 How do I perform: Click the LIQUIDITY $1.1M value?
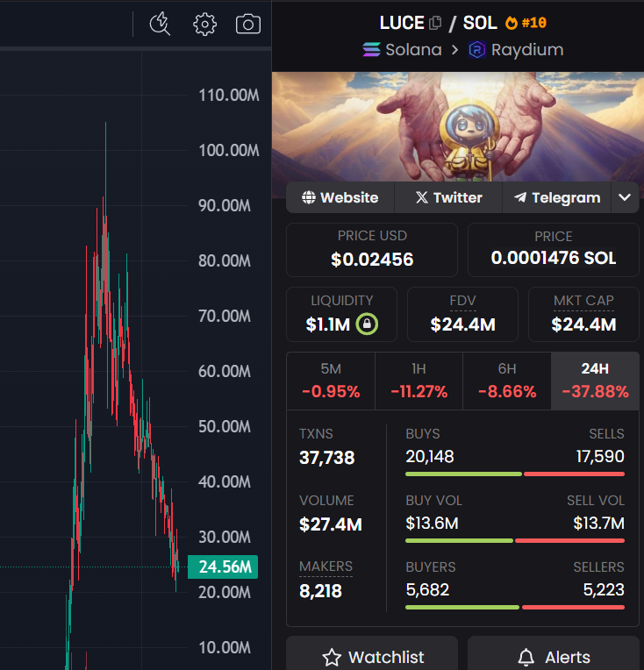pos(328,324)
